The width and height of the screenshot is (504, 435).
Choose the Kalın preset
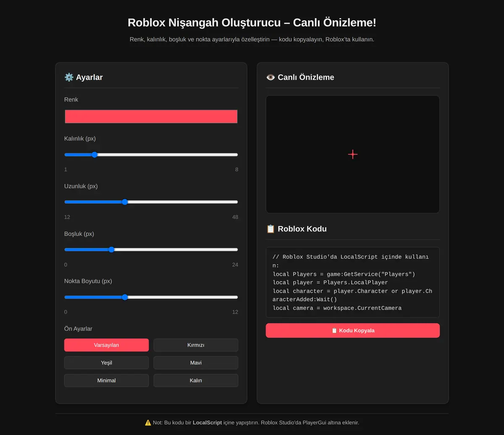pos(196,380)
